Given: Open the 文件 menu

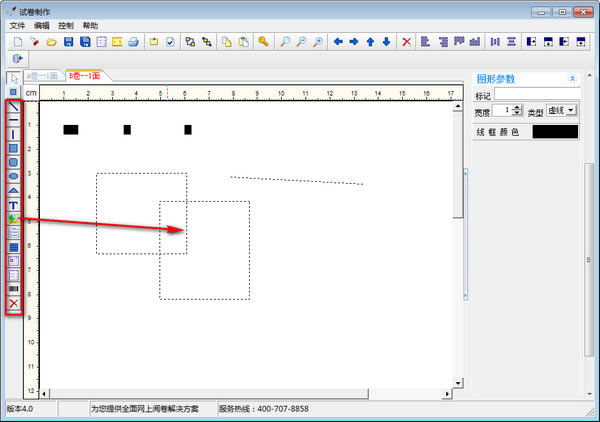Looking at the screenshot, I should [17, 24].
